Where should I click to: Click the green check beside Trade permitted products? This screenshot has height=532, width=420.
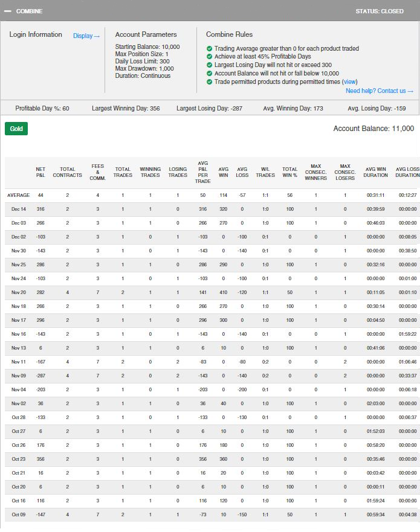pyautogui.click(x=209, y=82)
